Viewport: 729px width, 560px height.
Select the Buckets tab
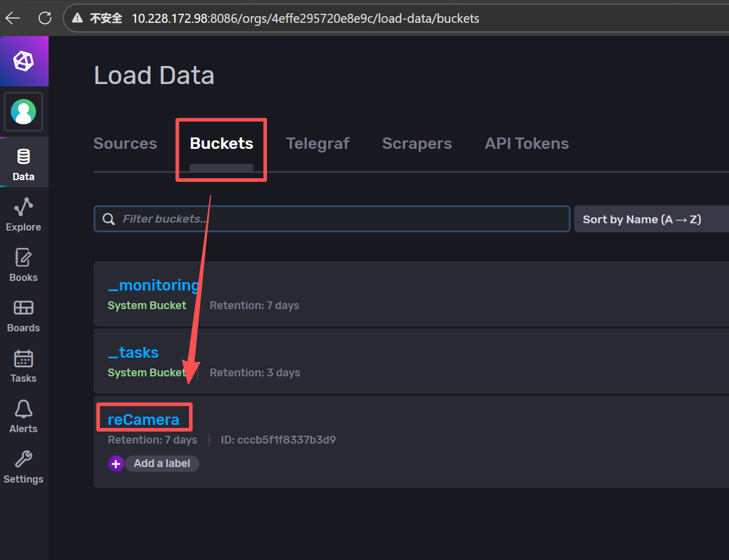tap(221, 143)
